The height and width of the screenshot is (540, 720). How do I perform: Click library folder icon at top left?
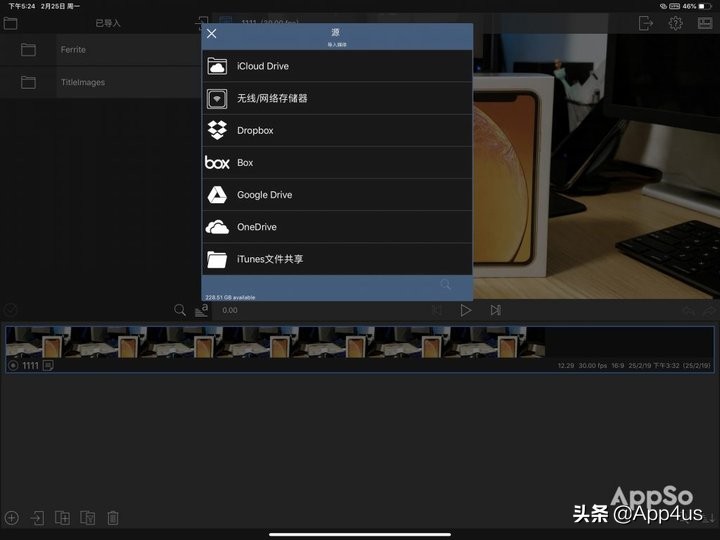[x=10, y=23]
